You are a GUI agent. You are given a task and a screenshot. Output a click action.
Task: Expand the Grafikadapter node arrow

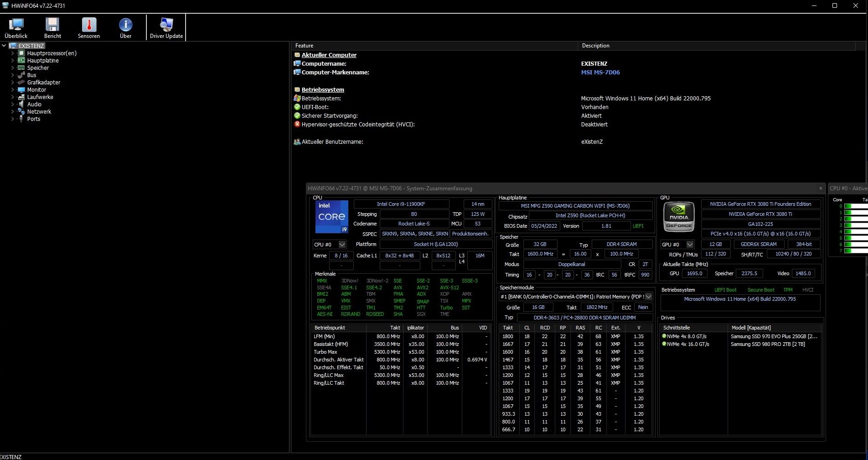[x=12, y=83]
